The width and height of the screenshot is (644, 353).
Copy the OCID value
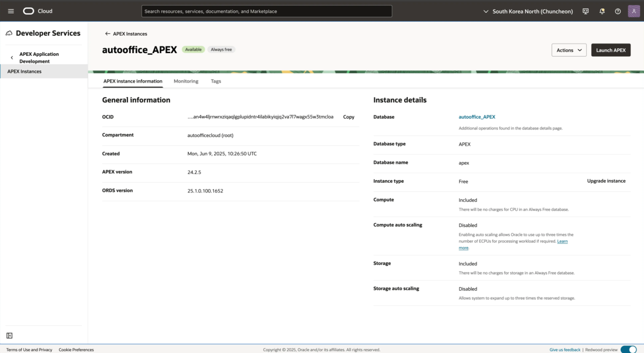tap(348, 117)
